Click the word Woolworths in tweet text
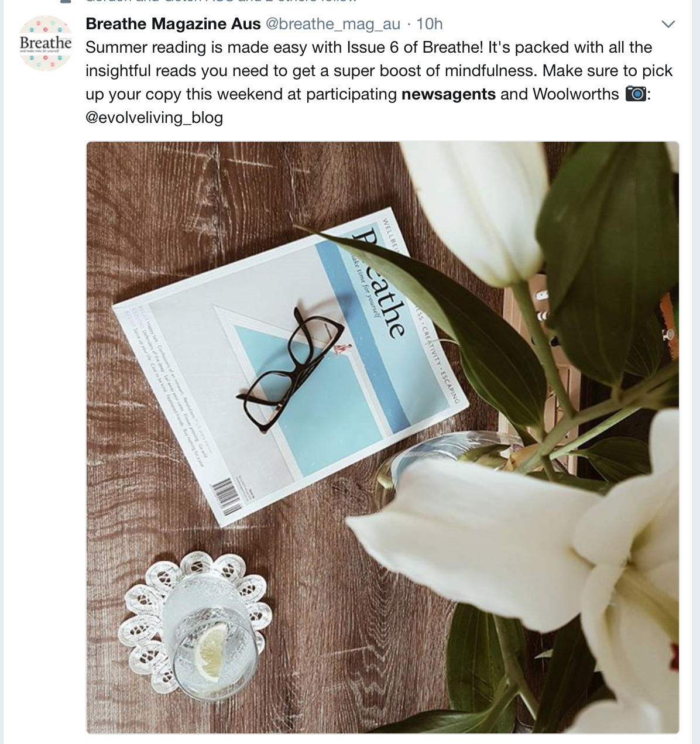 pyautogui.click(x=576, y=94)
